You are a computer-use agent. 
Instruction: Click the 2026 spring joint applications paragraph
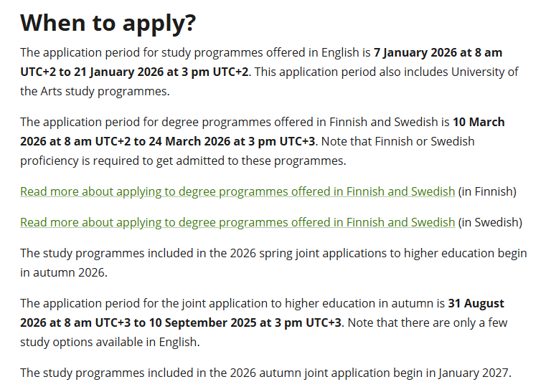pyautogui.click(x=273, y=253)
